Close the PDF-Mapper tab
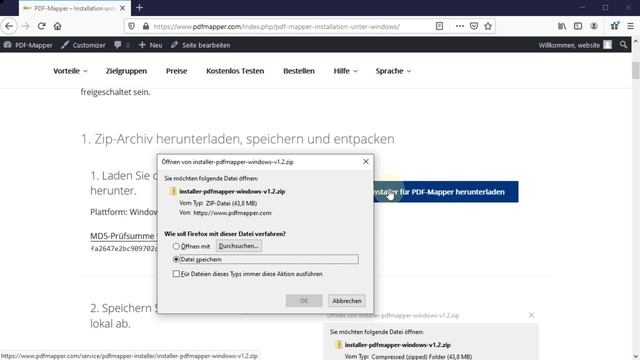Image resolution: width=640 pixels, height=360 pixels. pos(122,8)
